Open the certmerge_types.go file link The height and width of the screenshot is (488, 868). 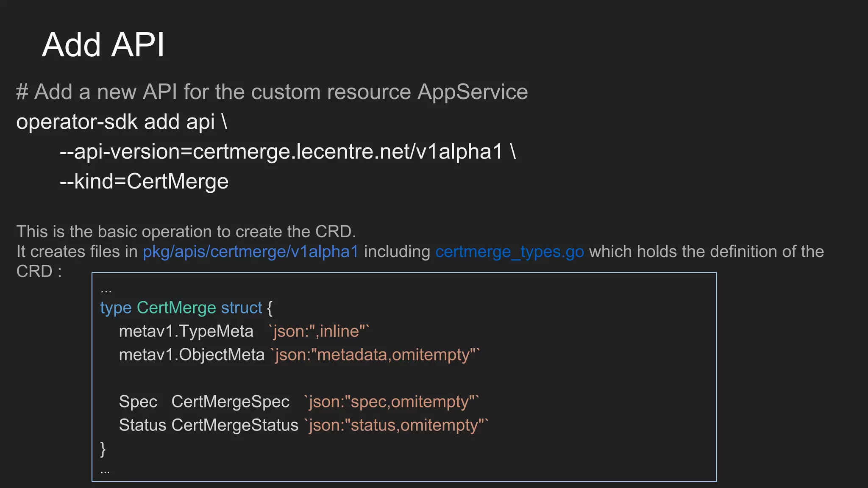click(509, 252)
